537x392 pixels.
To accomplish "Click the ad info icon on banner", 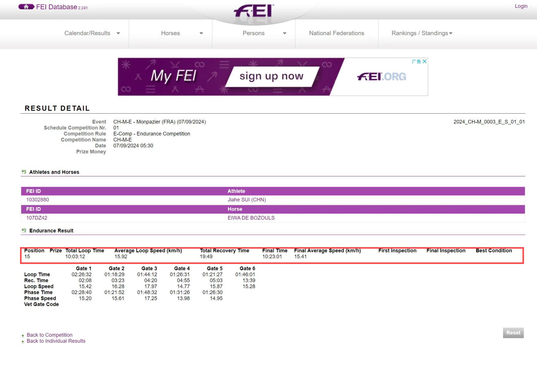I will (416, 62).
